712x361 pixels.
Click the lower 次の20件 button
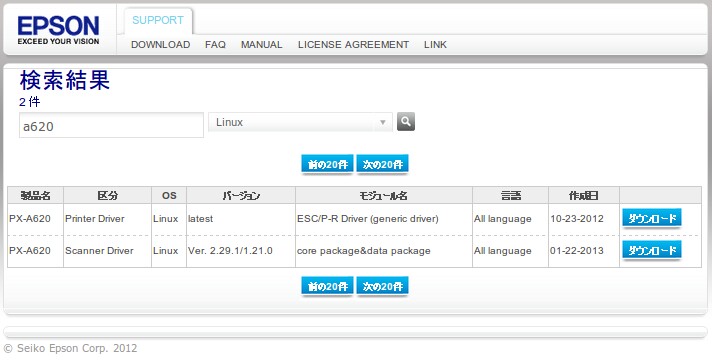[382, 286]
